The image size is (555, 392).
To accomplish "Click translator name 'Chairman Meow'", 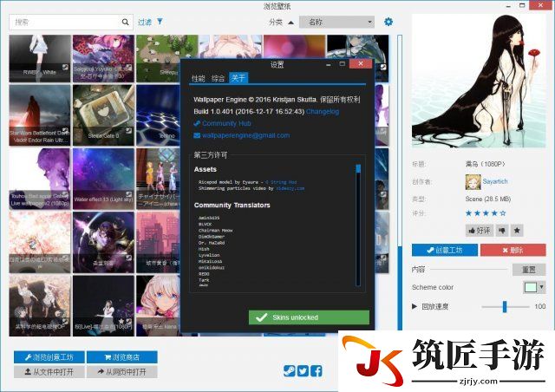I will tap(216, 230).
